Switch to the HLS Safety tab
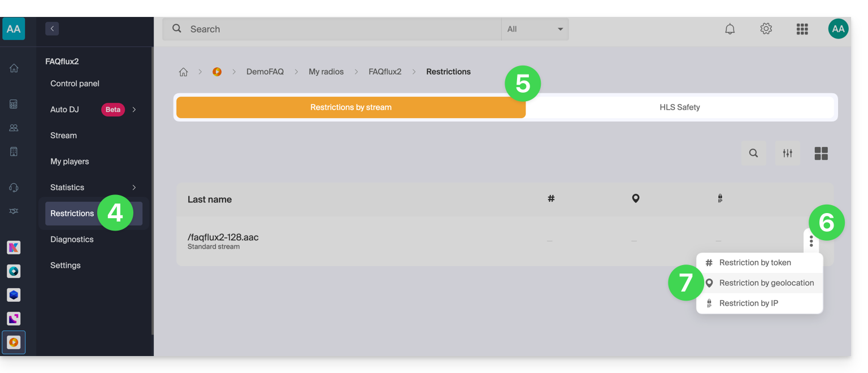868x373 pixels. tap(679, 107)
